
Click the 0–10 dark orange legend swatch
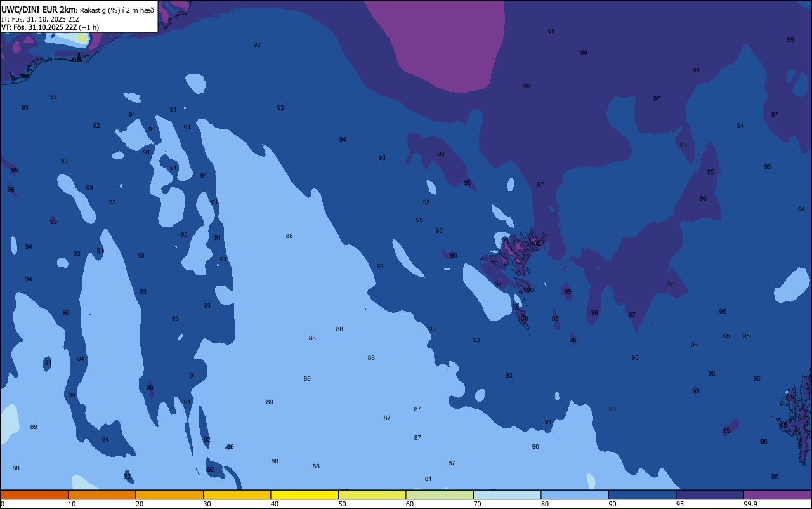34,494
